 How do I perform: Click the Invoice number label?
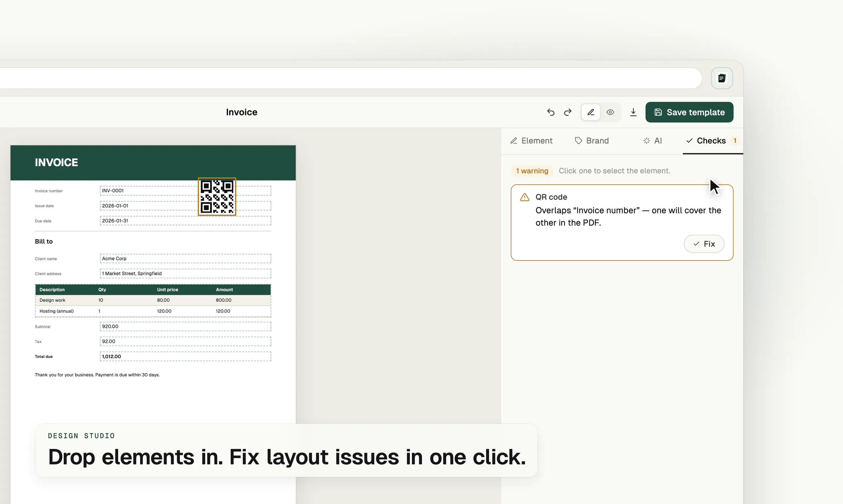[x=48, y=191]
